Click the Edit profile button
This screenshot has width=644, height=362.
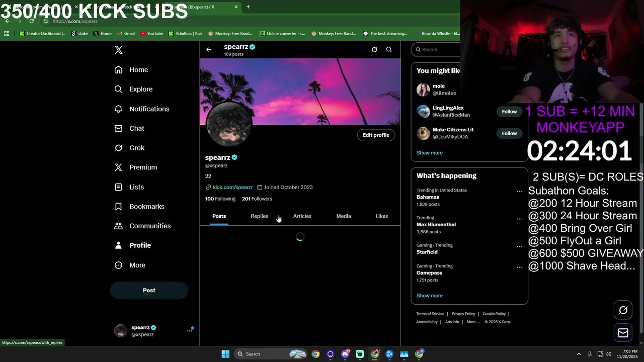coord(376,135)
